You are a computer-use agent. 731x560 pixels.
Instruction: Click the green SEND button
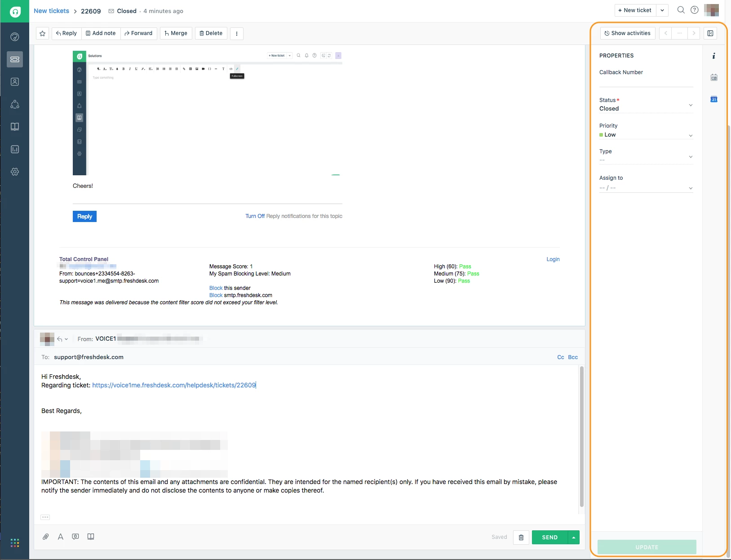coord(549,538)
